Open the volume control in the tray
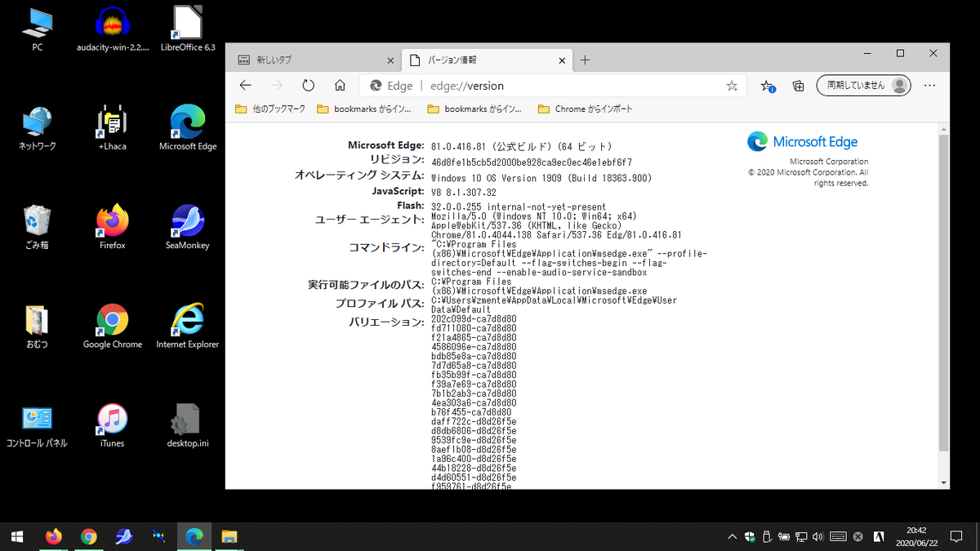The width and height of the screenshot is (980, 551). pyautogui.click(x=820, y=537)
